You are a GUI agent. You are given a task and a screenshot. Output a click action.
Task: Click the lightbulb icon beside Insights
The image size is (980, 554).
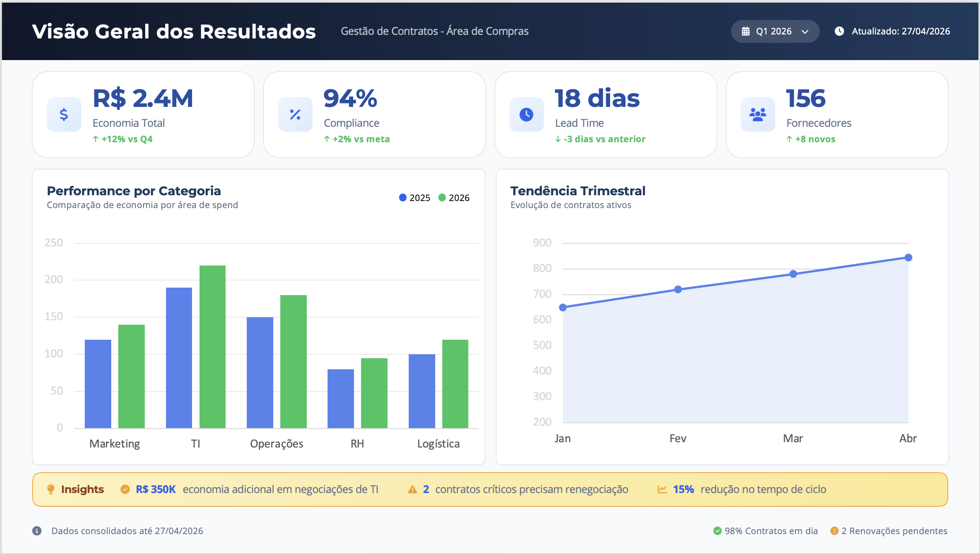point(51,489)
